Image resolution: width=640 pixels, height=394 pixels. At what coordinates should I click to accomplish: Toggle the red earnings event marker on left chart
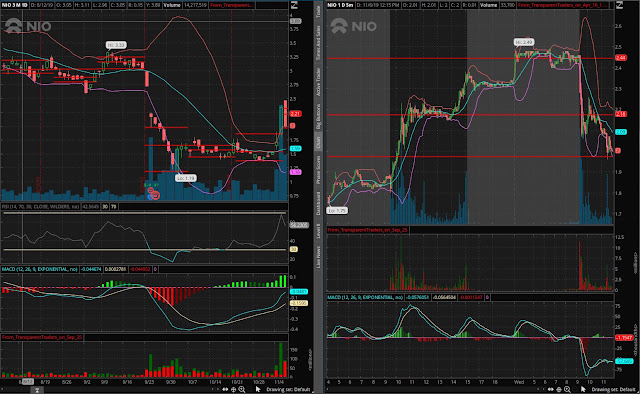pos(155,196)
